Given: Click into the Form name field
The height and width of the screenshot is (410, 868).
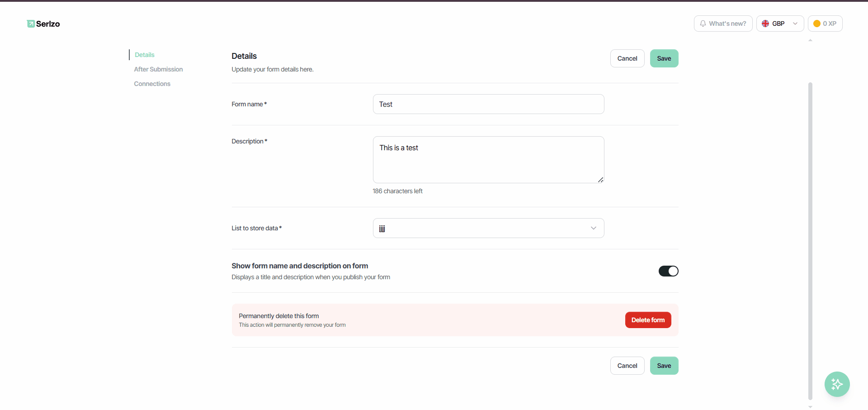Looking at the screenshot, I should [x=488, y=104].
